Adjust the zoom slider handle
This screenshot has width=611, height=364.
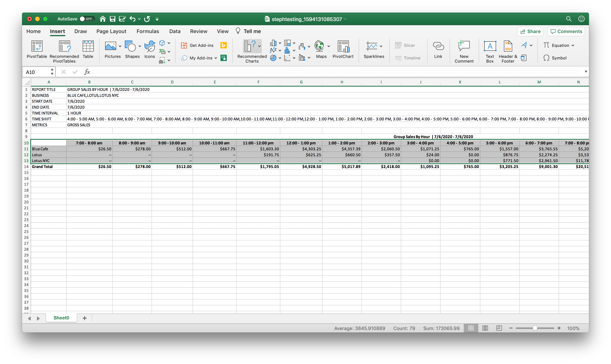click(535, 328)
